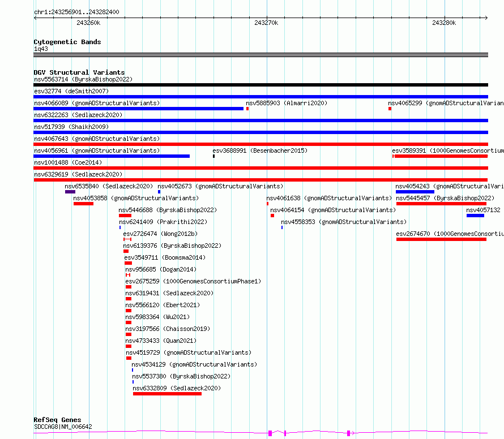Open nsv6319431 (Sedlazeck2020) label
The height and width of the screenshot is (439, 504).
(x=169, y=293)
